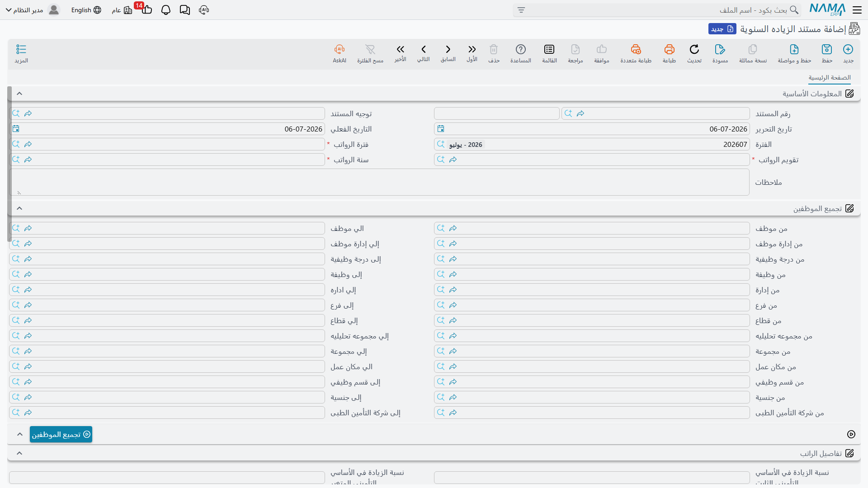Open approvals thumbs-up with badge 14

coord(146,10)
